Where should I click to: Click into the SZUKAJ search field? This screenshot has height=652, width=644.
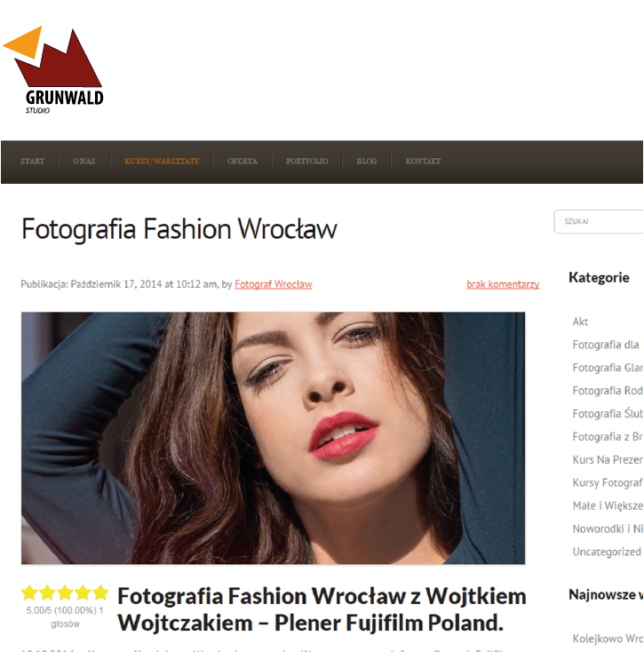coord(599,222)
